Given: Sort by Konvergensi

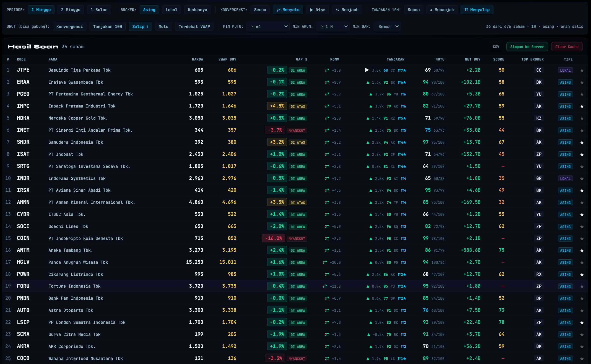Looking at the screenshot, I should click(69, 27).
